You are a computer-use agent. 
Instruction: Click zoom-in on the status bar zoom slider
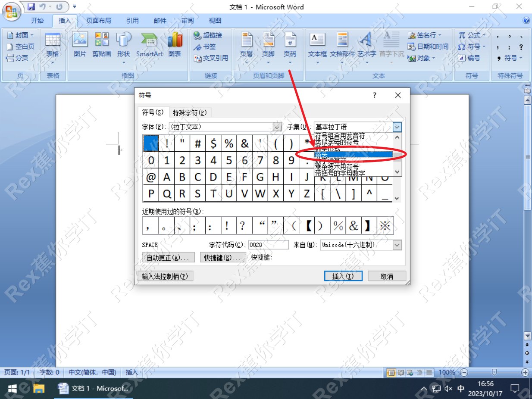[x=526, y=372]
